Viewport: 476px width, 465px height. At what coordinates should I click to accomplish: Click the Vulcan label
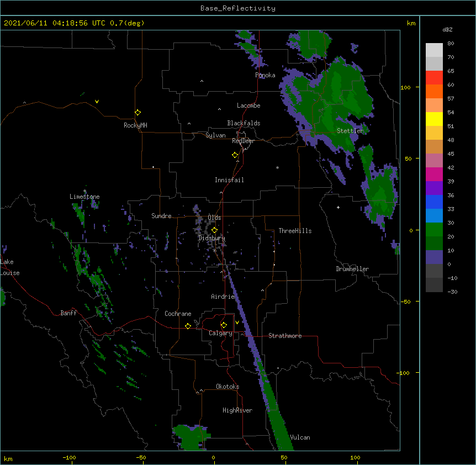[300, 437]
